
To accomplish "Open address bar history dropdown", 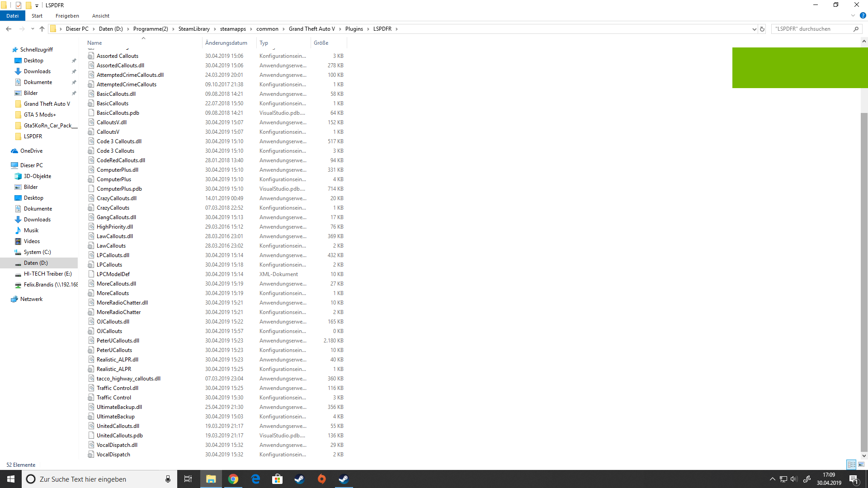I will (754, 29).
